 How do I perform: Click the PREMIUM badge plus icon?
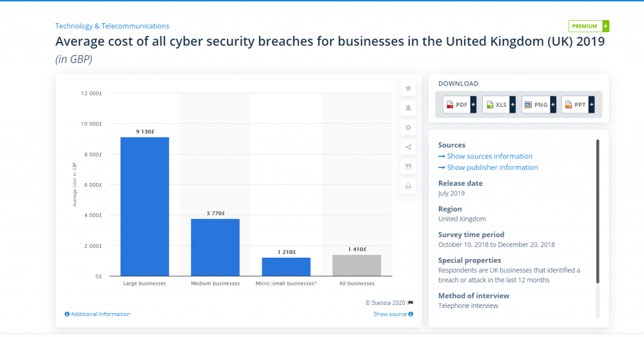click(x=606, y=26)
